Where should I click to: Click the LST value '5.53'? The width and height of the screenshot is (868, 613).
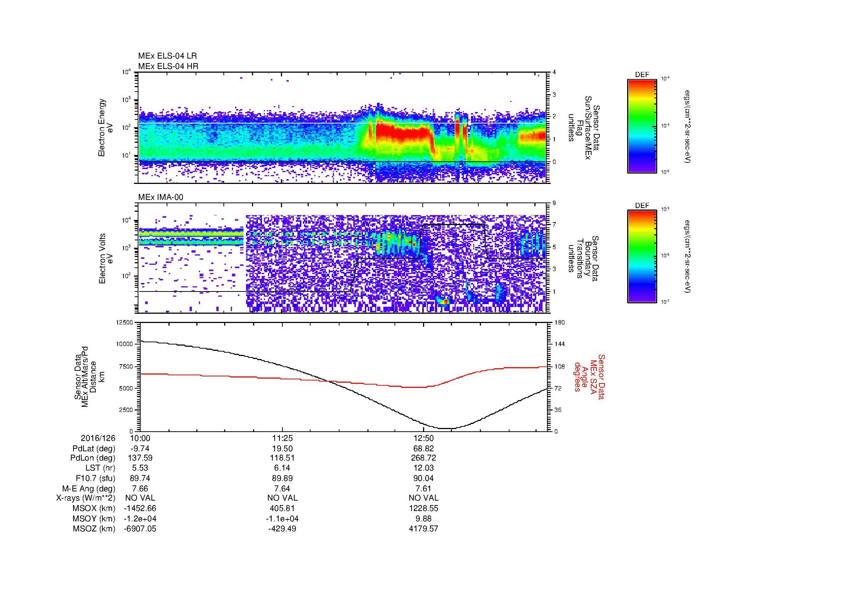click(140, 468)
